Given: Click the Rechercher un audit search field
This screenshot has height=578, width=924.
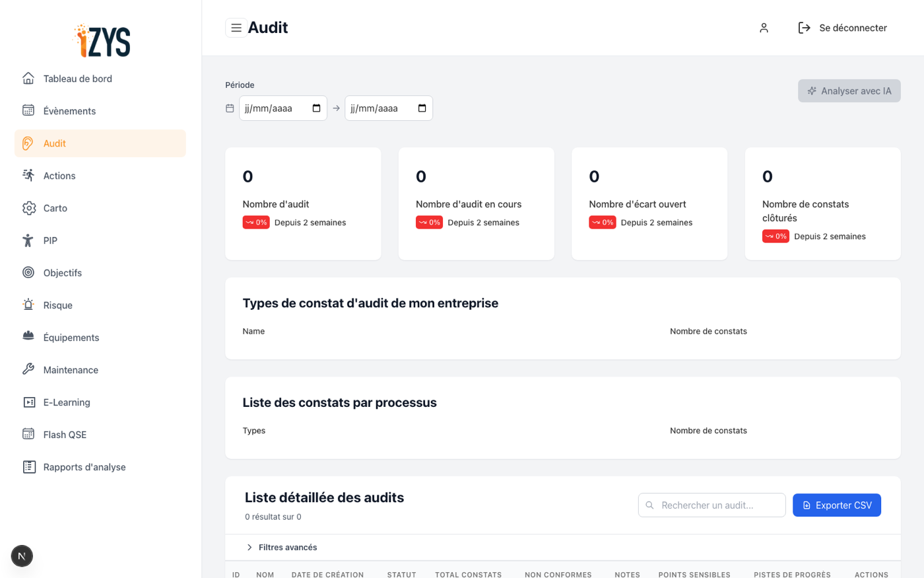Looking at the screenshot, I should [x=712, y=505].
